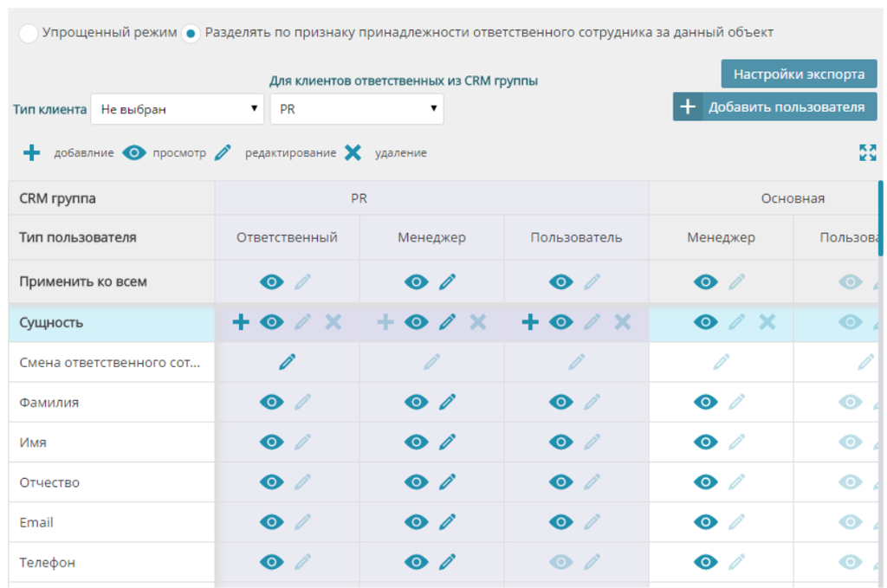
Task: Toggle view eye for Имя under Ответственный
Action: [272, 442]
